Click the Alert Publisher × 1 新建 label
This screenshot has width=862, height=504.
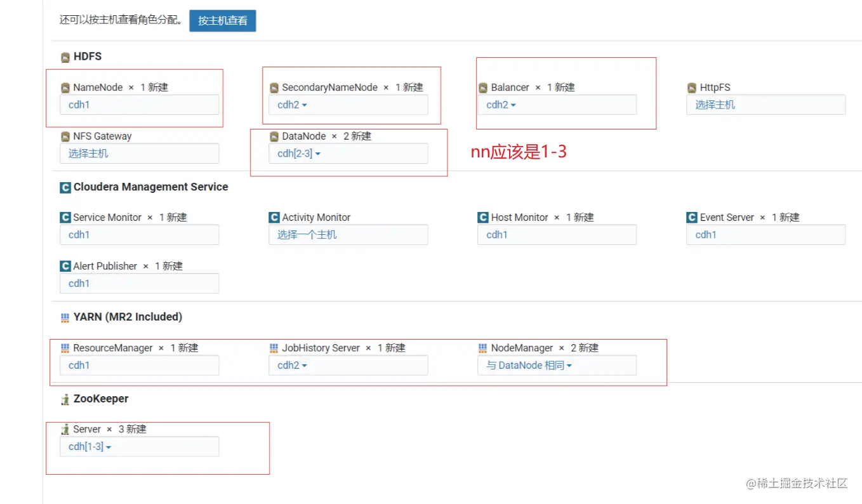[x=128, y=267]
